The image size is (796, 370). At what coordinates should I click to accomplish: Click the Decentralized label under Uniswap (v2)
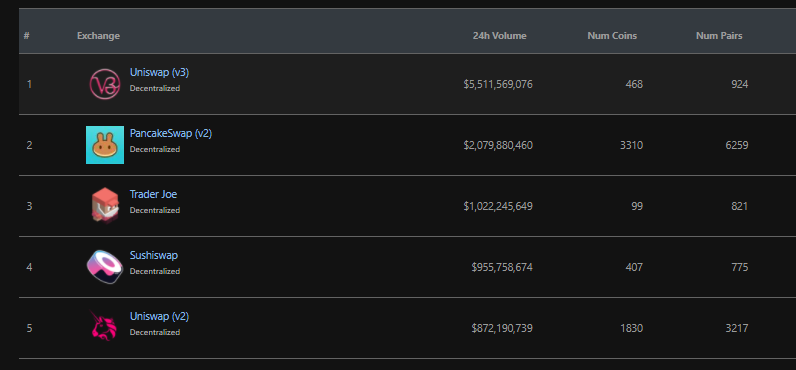coord(155,332)
